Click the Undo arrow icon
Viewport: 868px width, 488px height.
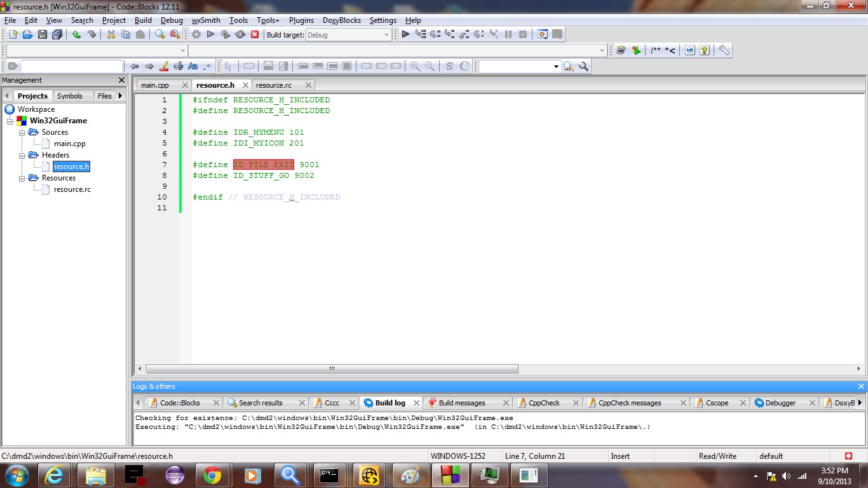pyautogui.click(x=76, y=34)
